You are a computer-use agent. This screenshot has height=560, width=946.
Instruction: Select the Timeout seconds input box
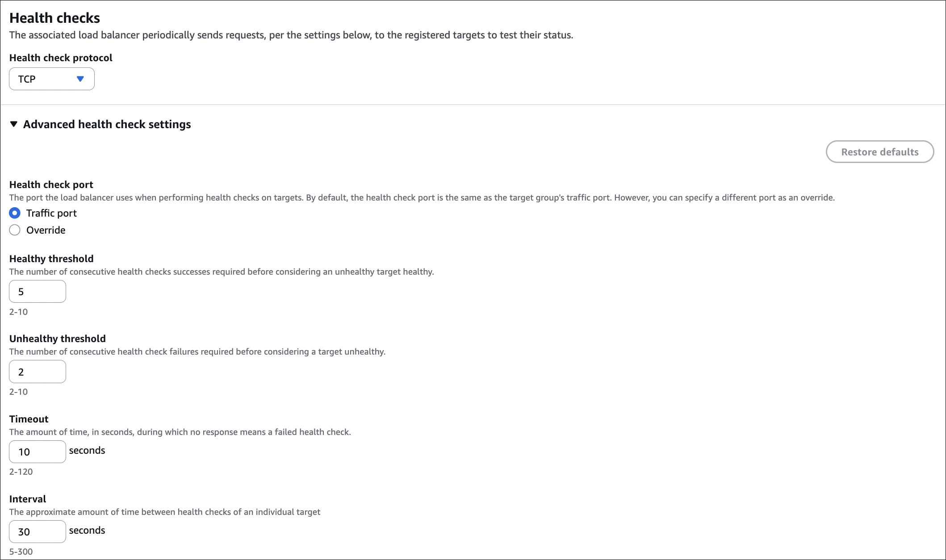pyautogui.click(x=38, y=451)
